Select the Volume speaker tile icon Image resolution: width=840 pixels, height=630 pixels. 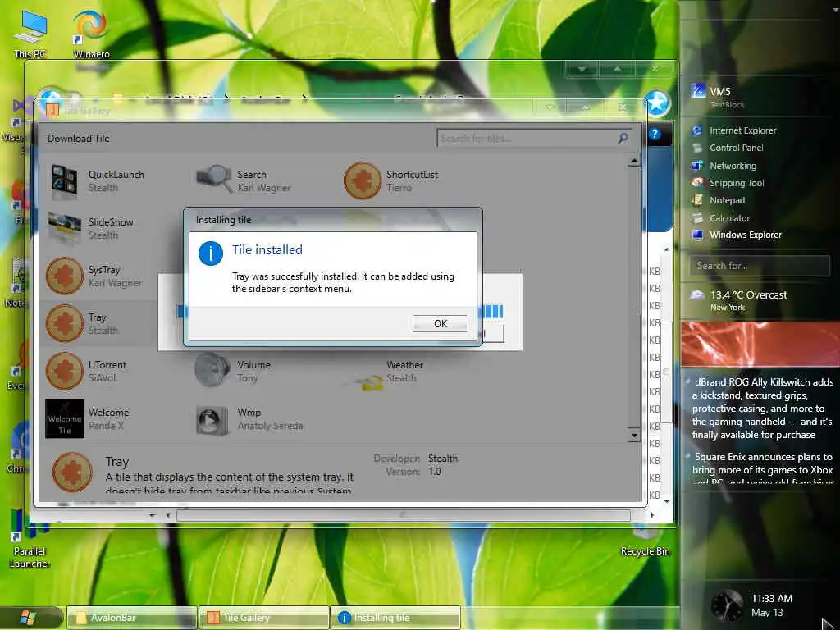[212, 370]
